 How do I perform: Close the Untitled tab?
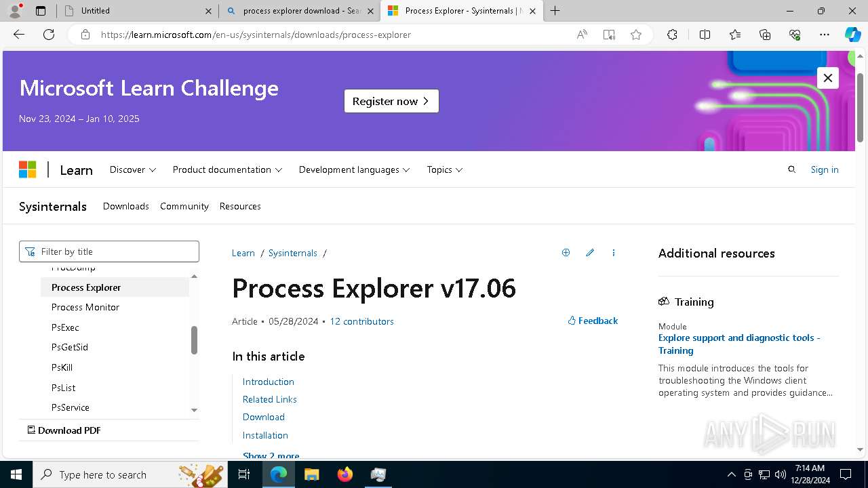(x=209, y=11)
